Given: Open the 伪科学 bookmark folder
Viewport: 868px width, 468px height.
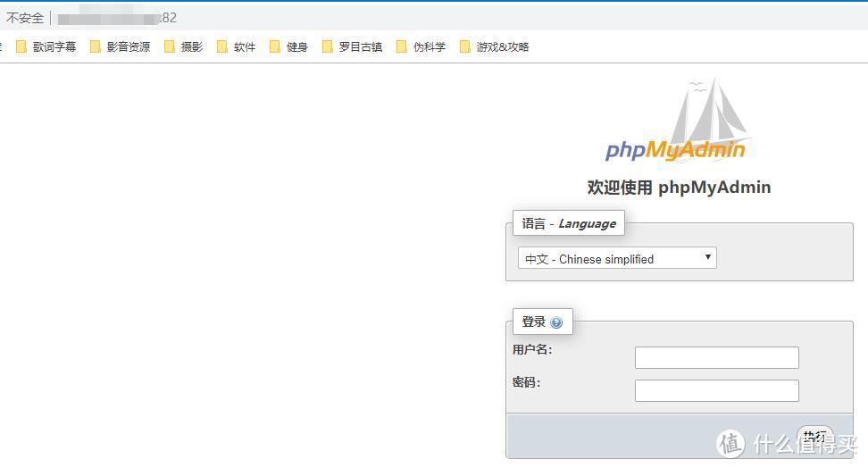Looking at the screenshot, I should pyautogui.click(x=421, y=47).
